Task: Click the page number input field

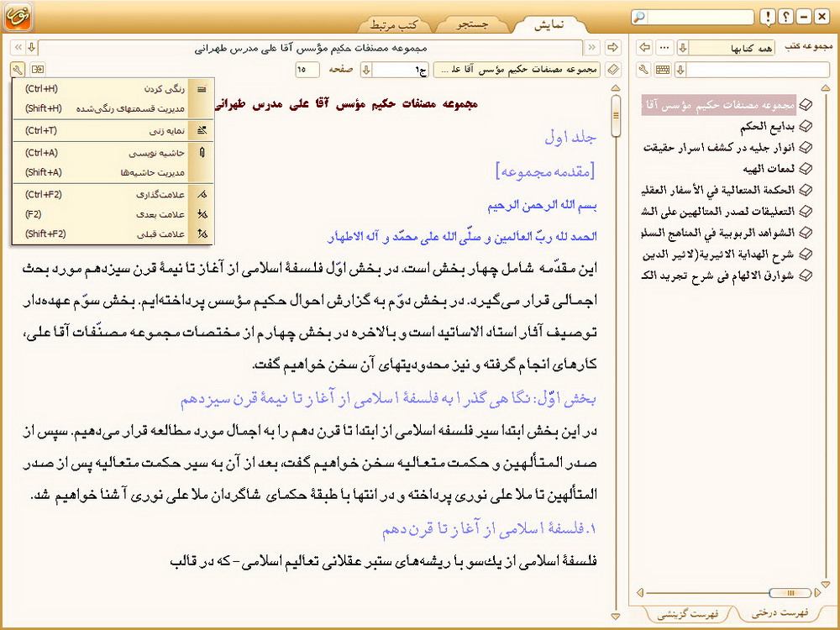Action: point(307,69)
